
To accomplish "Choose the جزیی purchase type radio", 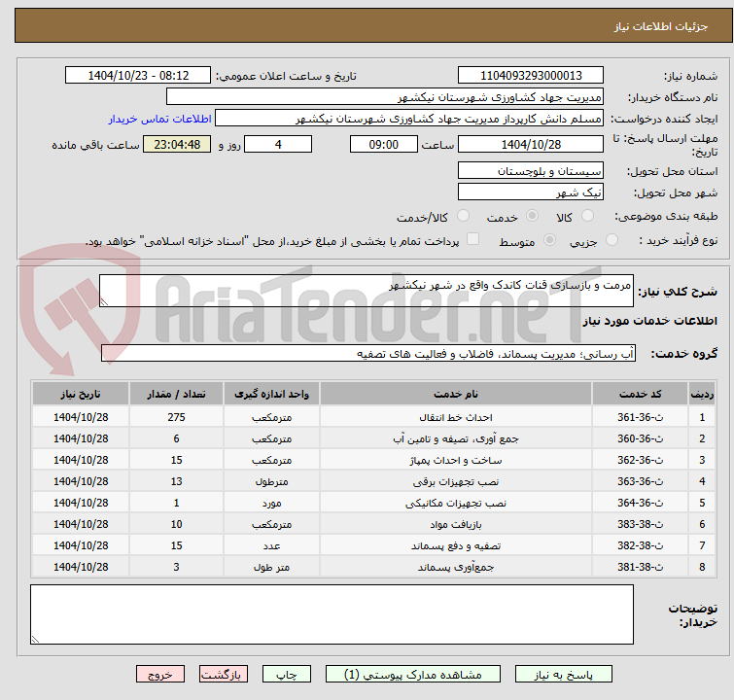I will 612,240.
